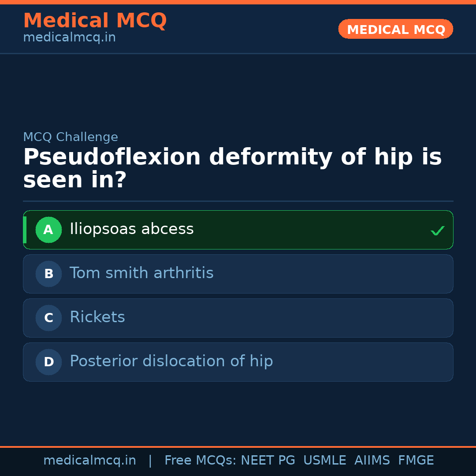Click the green A letter circle

point(48,230)
